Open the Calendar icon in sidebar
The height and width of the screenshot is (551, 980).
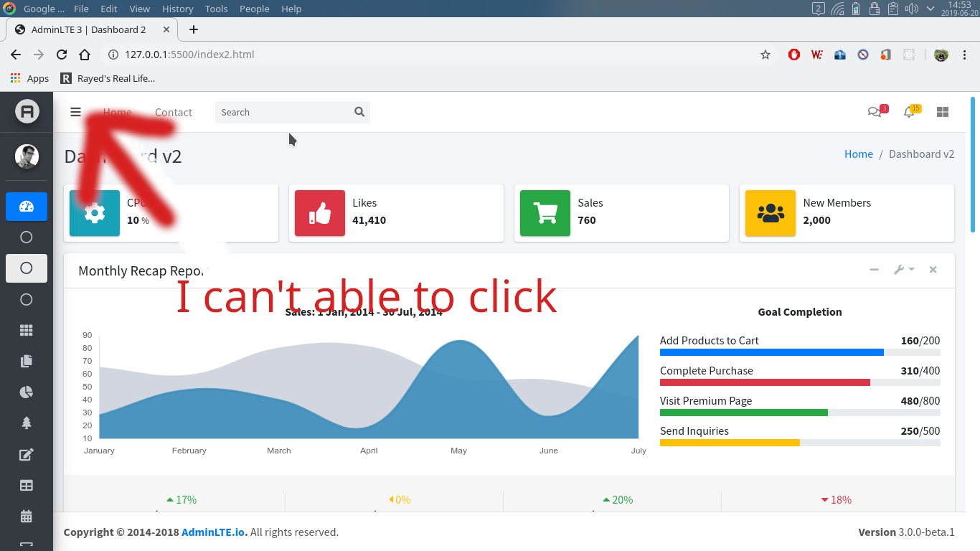click(x=26, y=516)
